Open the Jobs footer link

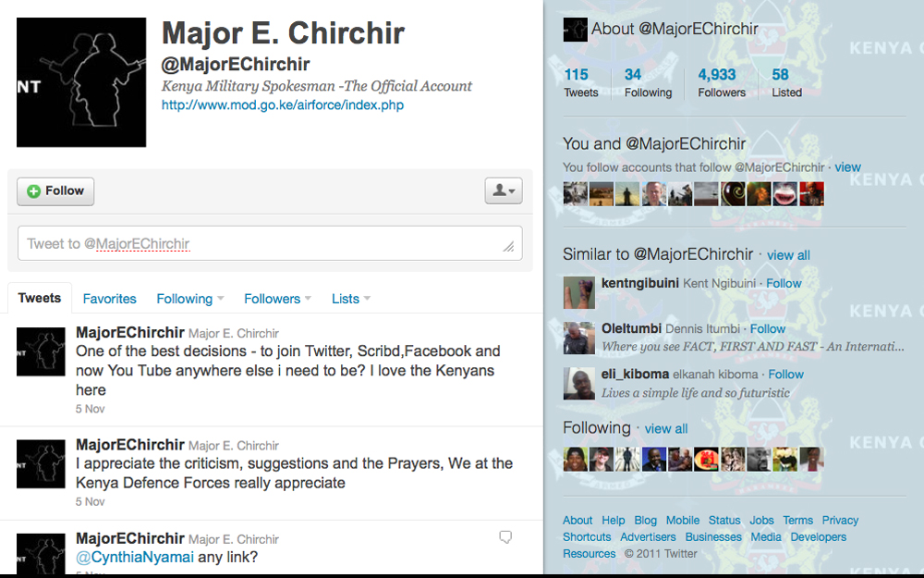762,520
